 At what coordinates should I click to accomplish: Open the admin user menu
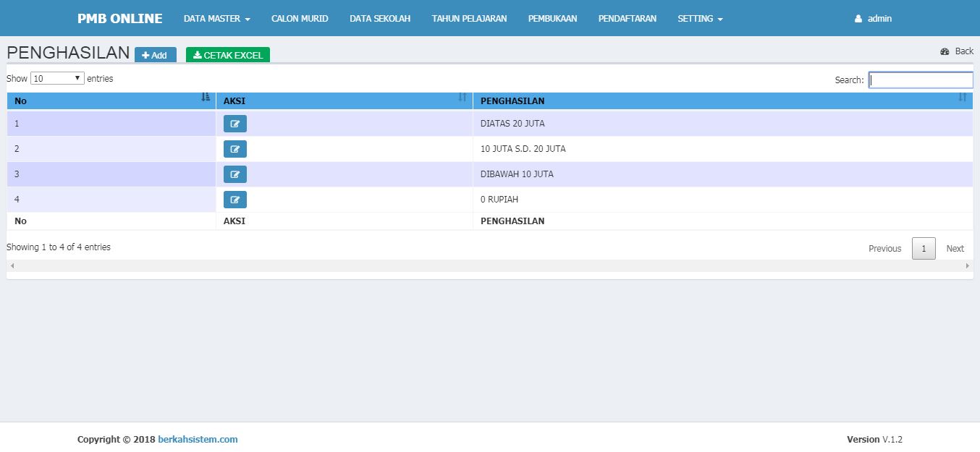tap(873, 18)
